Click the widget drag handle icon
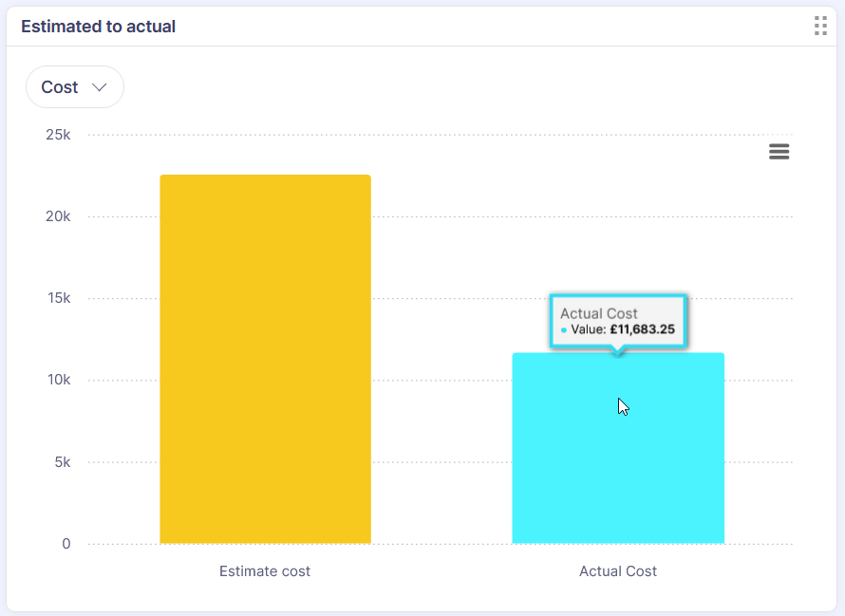Viewport: 845px width, 616px height. (x=820, y=27)
